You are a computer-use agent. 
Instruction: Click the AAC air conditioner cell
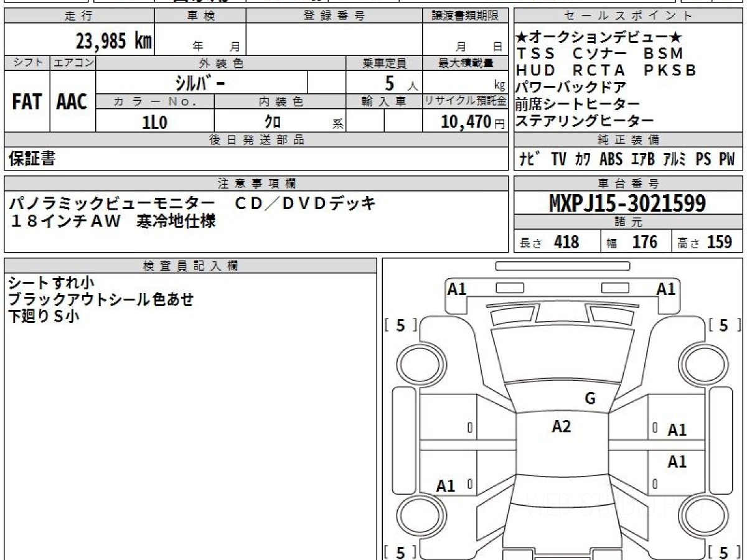coord(72,102)
